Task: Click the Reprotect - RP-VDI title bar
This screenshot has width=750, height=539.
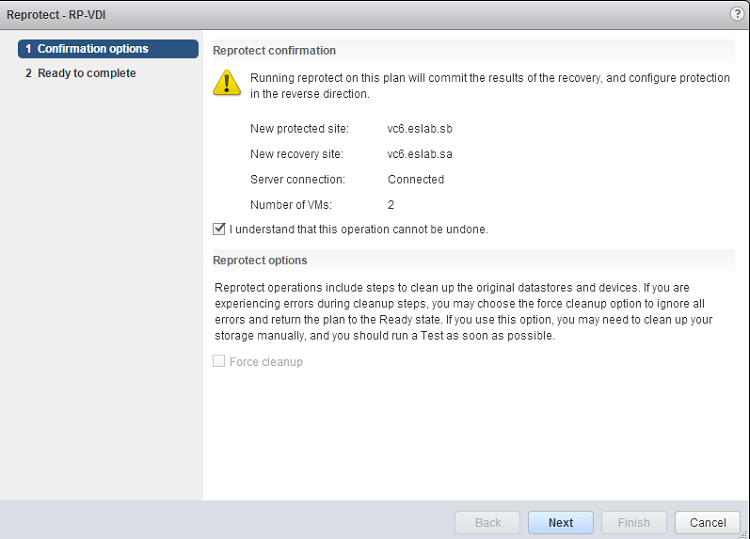Action: [50, 14]
